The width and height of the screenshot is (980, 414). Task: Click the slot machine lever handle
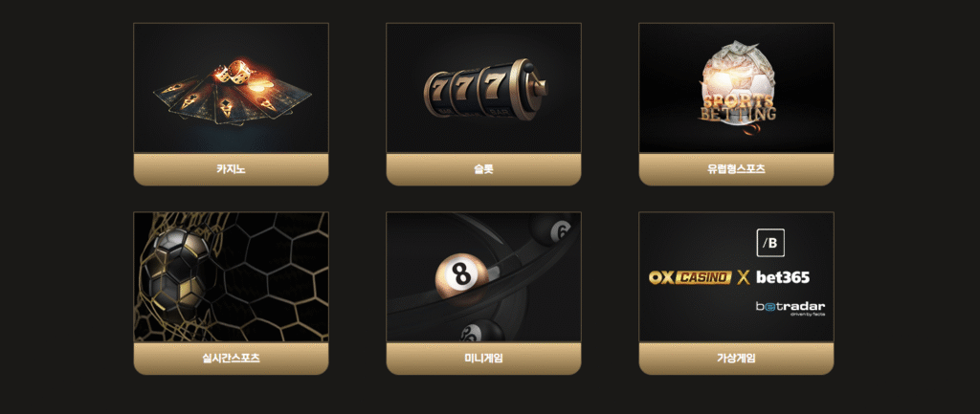[x=537, y=84]
